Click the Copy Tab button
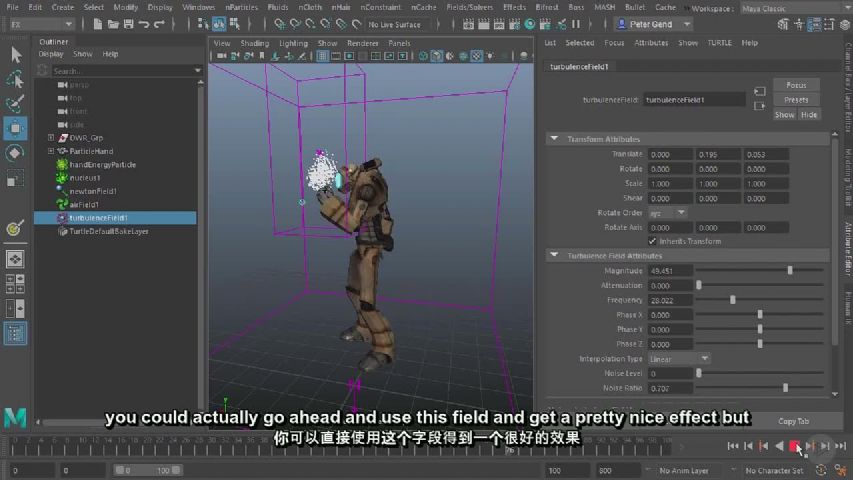The width and height of the screenshot is (853, 480). (793, 421)
